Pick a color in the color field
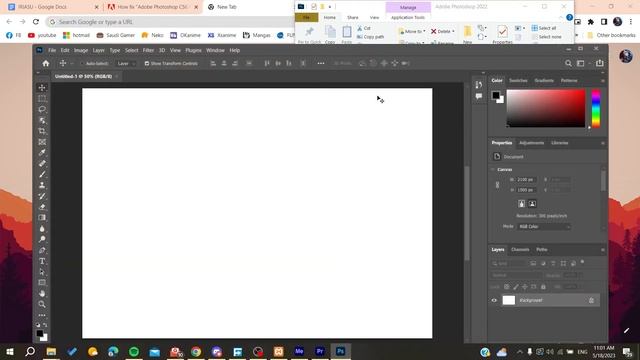Screen dimensions: 640x360 tap(546, 109)
